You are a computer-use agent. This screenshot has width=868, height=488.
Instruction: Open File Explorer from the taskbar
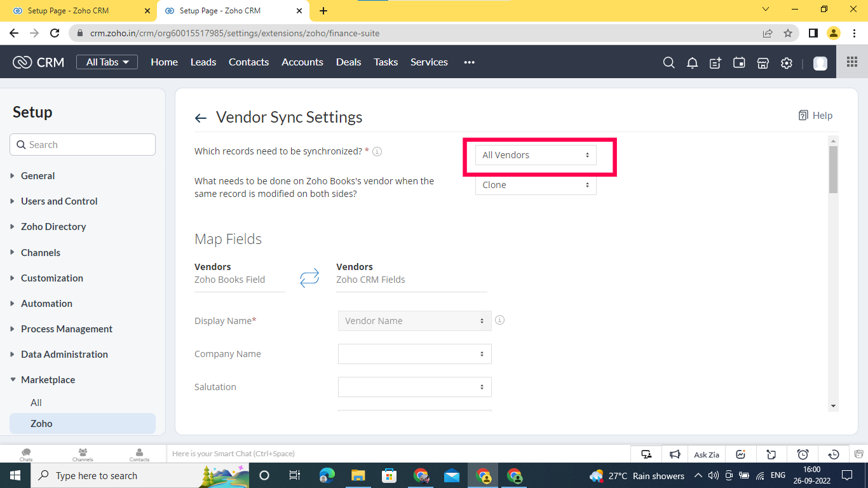pos(358,475)
